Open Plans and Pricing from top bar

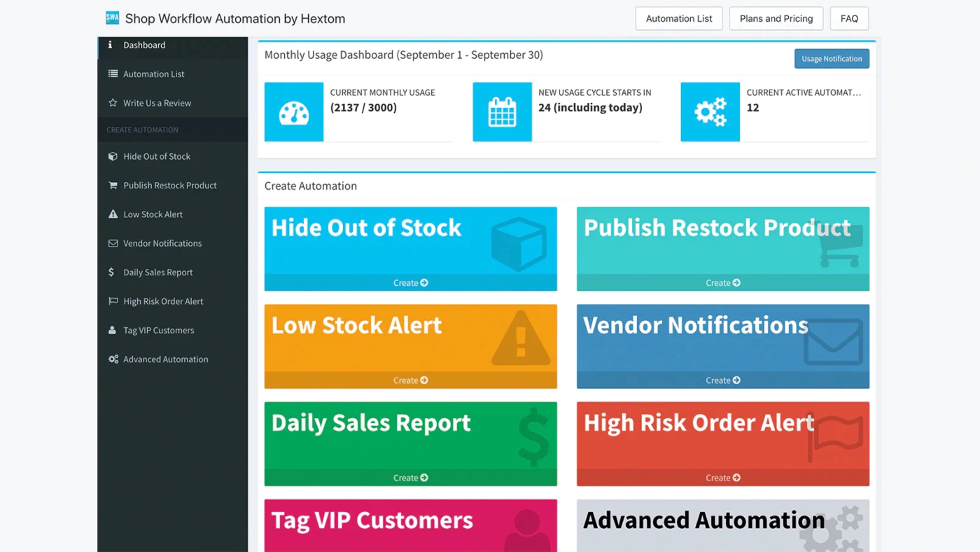point(776,19)
